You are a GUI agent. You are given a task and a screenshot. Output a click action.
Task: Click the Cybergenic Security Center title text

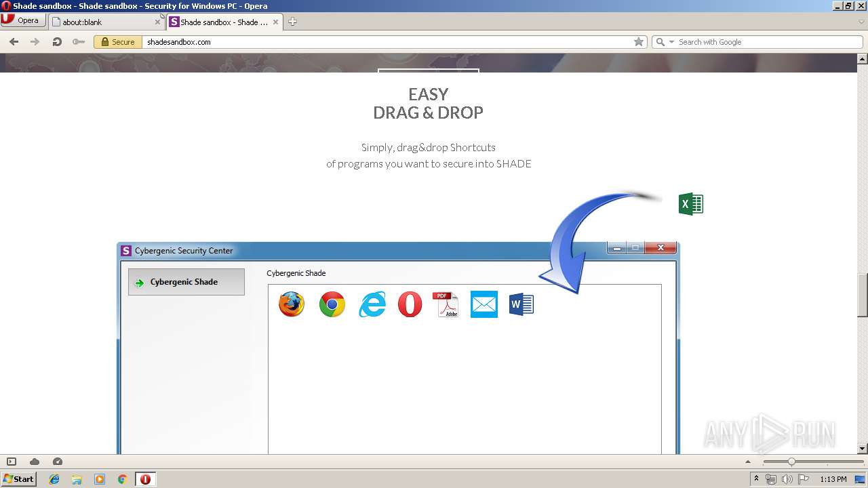[184, 251]
